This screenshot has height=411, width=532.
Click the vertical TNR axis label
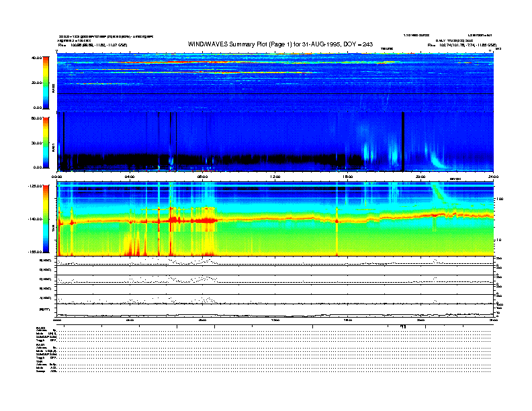pos(53,230)
